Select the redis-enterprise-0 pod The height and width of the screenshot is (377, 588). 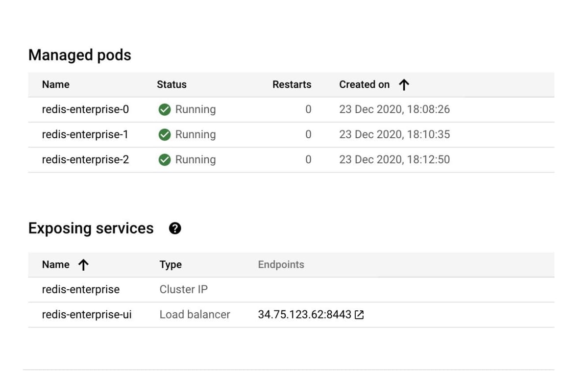coord(85,109)
